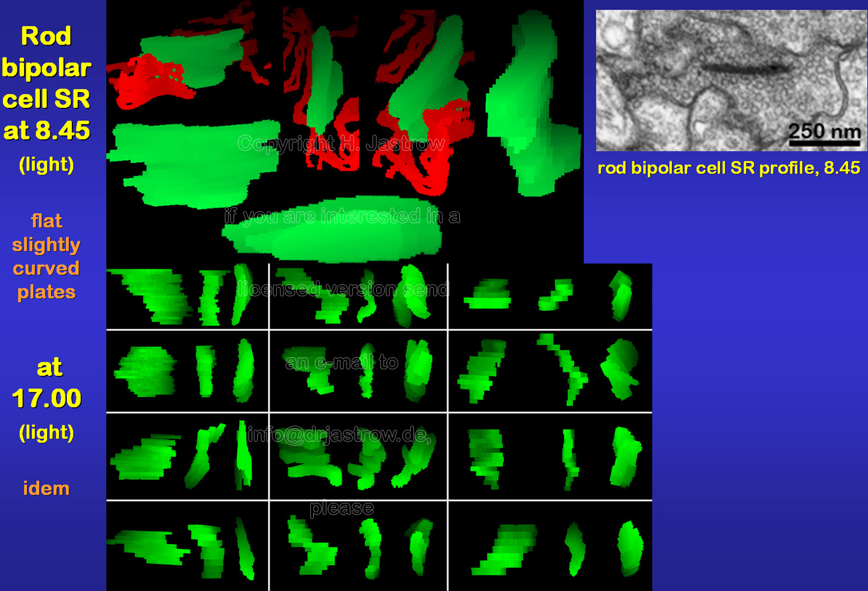Click the 250 nm scale bar label

pos(824,131)
